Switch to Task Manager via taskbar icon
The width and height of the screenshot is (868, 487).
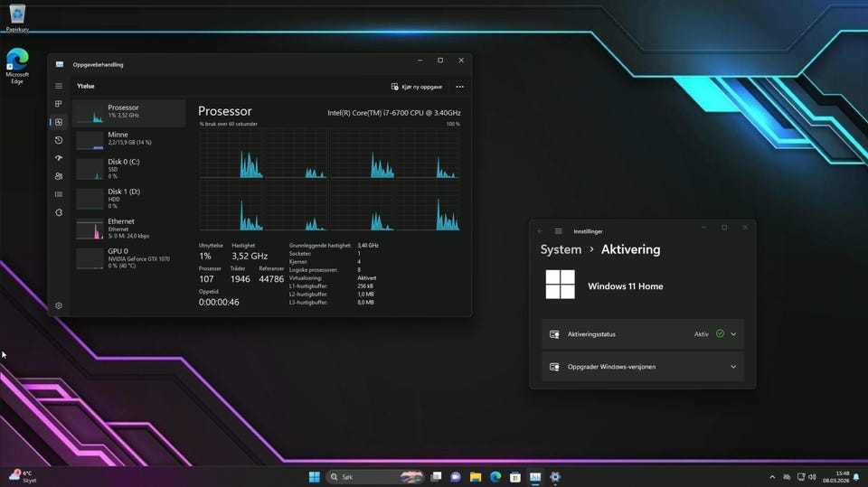pos(535,477)
